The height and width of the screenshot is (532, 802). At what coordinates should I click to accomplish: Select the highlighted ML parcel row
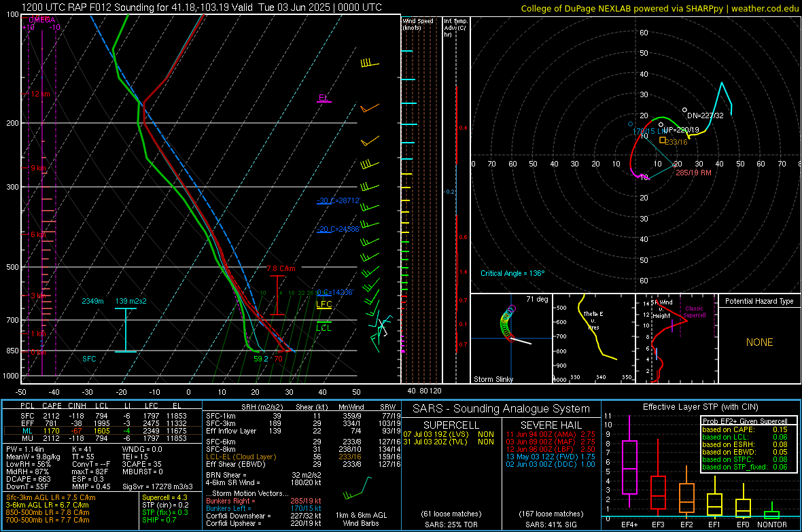pos(103,431)
